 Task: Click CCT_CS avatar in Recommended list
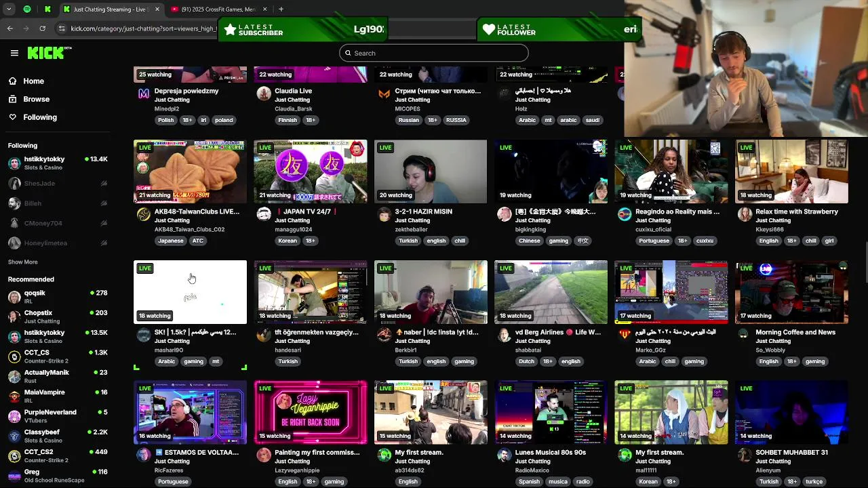(14, 357)
